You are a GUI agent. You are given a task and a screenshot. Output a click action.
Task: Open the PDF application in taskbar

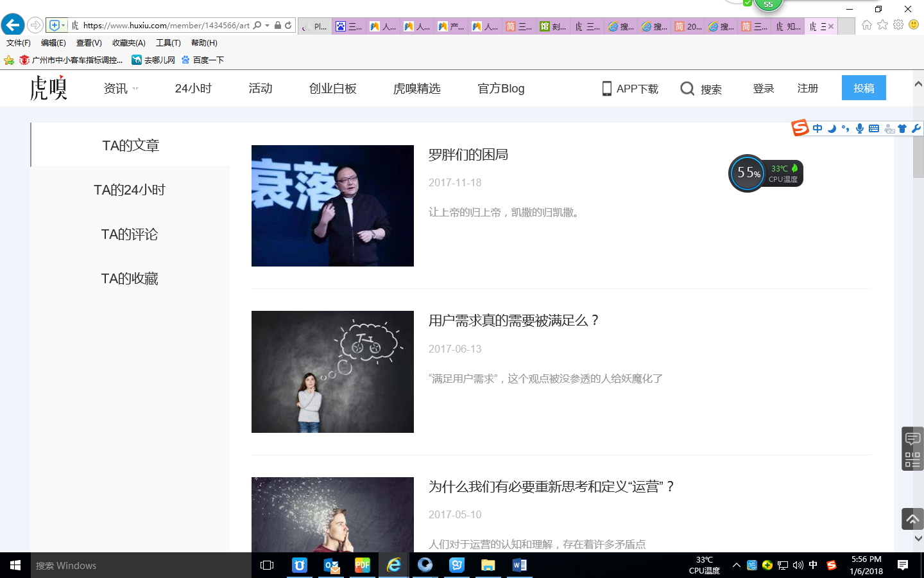click(363, 565)
